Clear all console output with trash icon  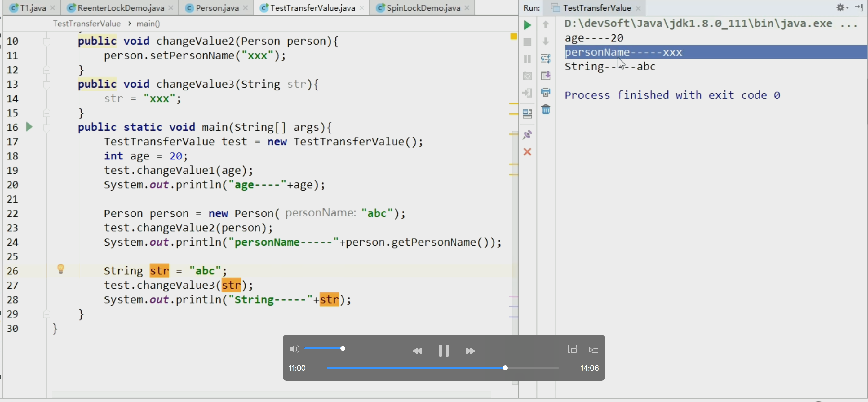click(x=546, y=109)
